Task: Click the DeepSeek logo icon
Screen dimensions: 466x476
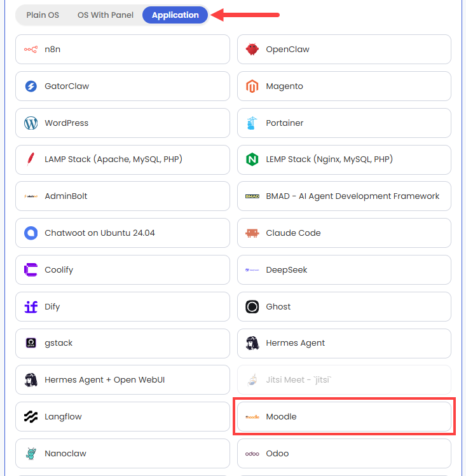Action: click(x=252, y=270)
